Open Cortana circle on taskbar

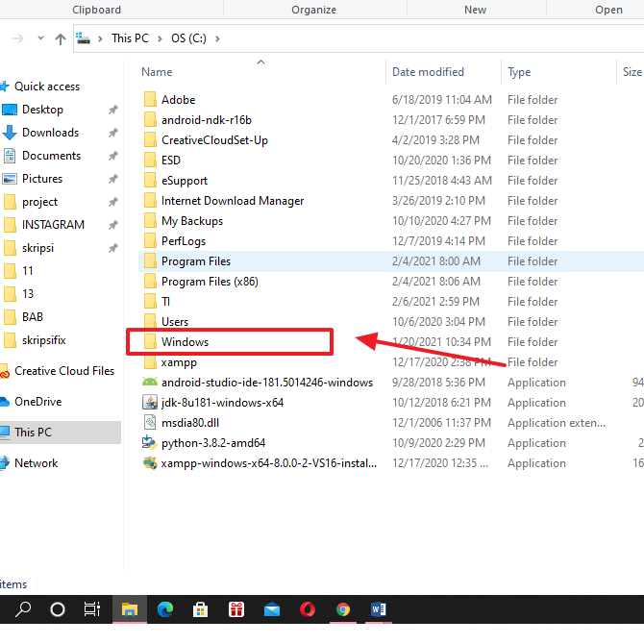(58, 609)
